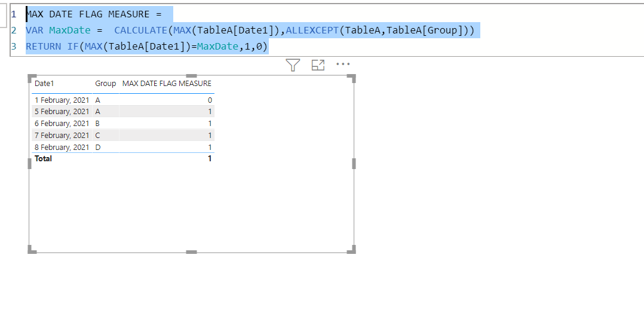
Task: Select the '7 February, 2021' cell
Action: 62,135
